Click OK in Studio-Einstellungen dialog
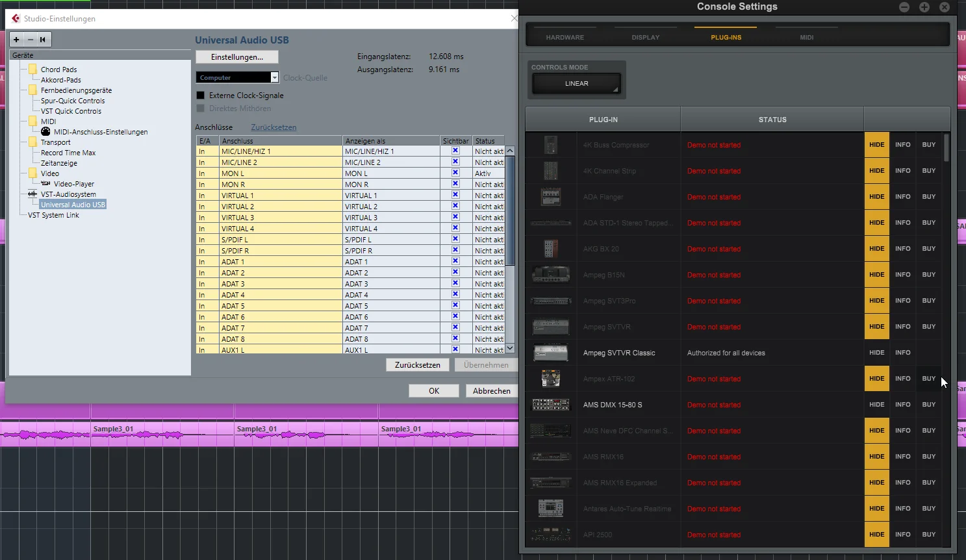Viewport: 966px width, 560px height. point(434,391)
